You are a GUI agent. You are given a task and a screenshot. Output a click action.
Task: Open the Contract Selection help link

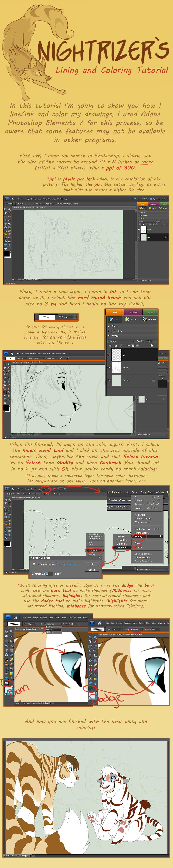(67, 564)
